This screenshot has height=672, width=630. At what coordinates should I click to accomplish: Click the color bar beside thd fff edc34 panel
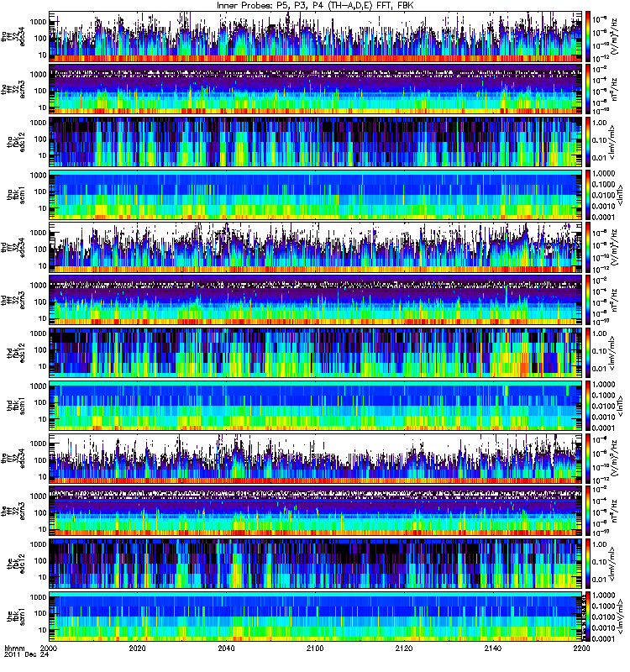coord(588,247)
